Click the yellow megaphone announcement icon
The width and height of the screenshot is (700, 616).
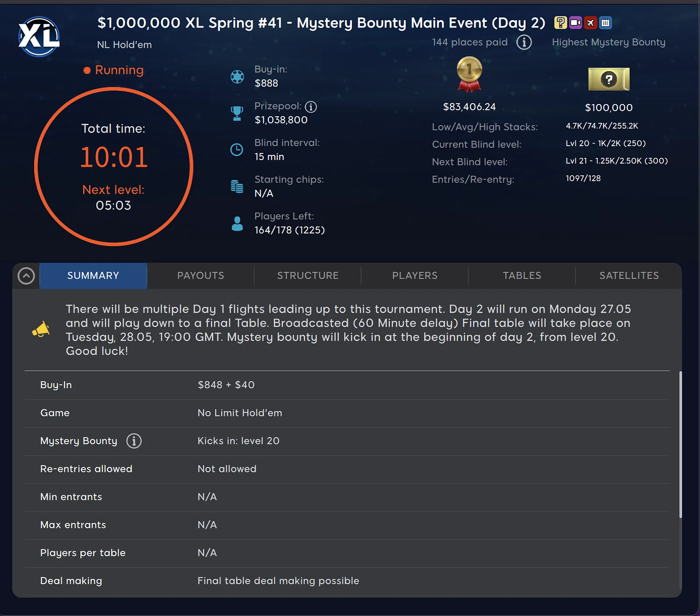click(x=41, y=330)
